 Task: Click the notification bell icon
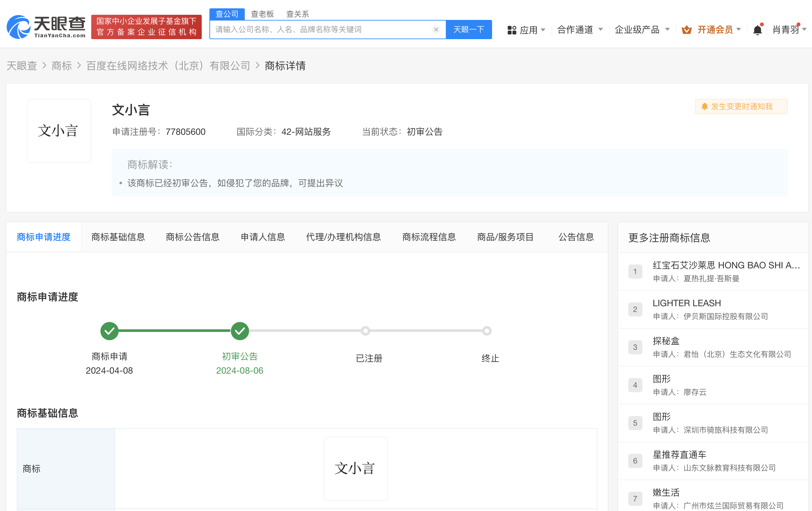[x=757, y=30]
